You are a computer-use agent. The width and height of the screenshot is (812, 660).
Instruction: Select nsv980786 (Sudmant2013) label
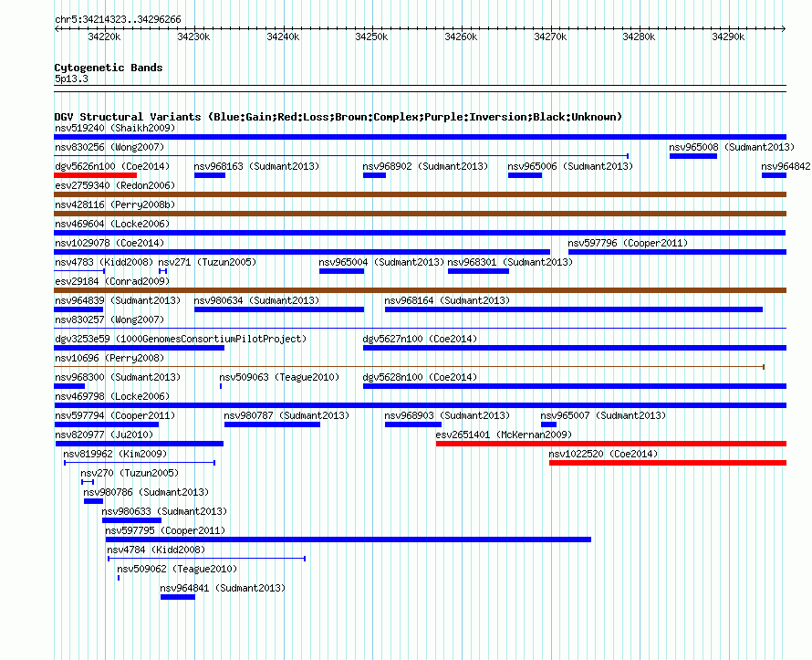pyautogui.click(x=146, y=492)
